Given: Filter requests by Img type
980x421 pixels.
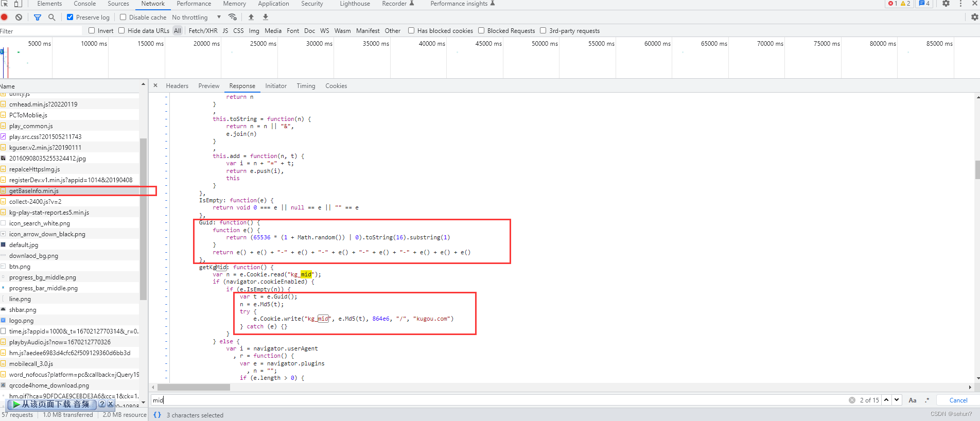Looking at the screenshot, I should 254,31.
